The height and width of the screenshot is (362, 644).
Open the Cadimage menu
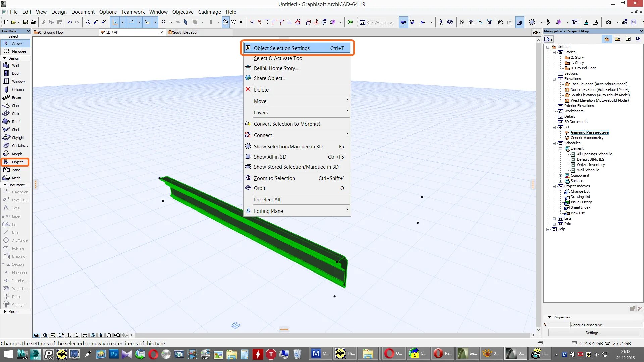pos(209,12)
